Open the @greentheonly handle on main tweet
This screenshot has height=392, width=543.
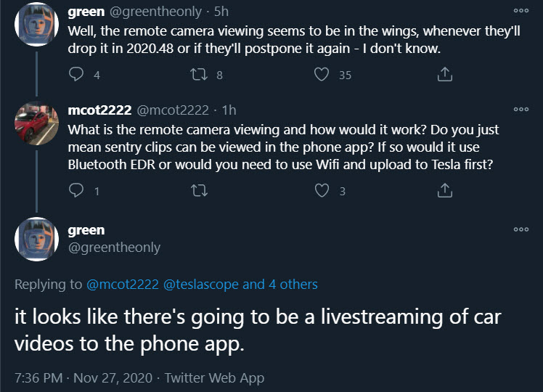[114, 248]
